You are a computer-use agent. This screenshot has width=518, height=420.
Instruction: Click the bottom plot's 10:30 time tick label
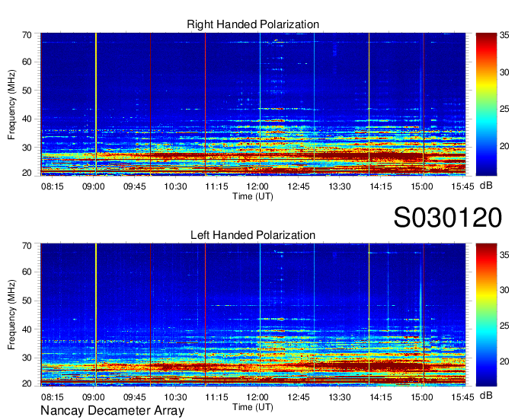pyautogui.click(x=175, y=397)
